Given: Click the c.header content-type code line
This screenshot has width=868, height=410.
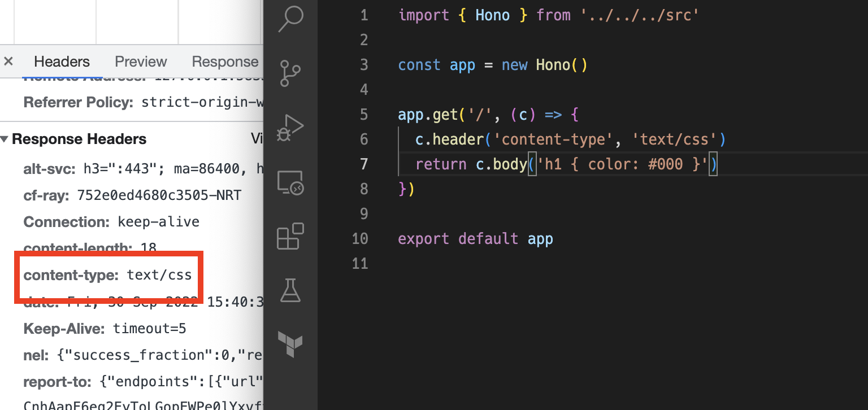Looking at the screenshot, I should tap(570, 139).
